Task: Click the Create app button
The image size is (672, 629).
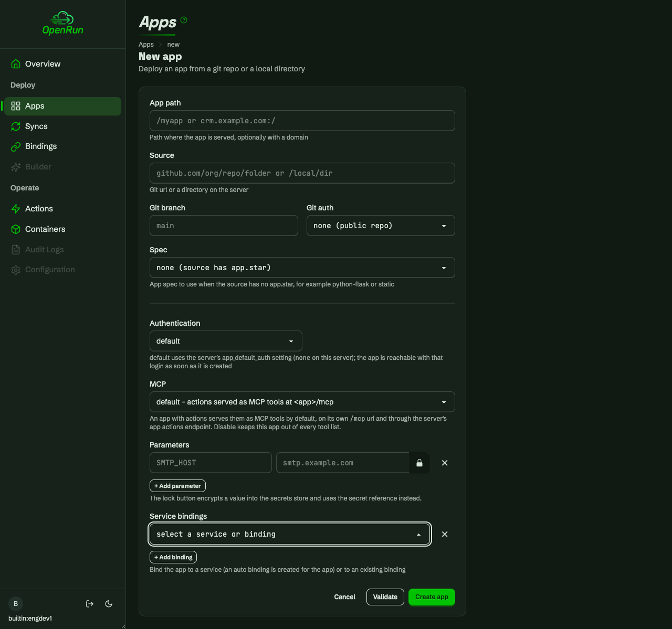Action: pos(432,597)
